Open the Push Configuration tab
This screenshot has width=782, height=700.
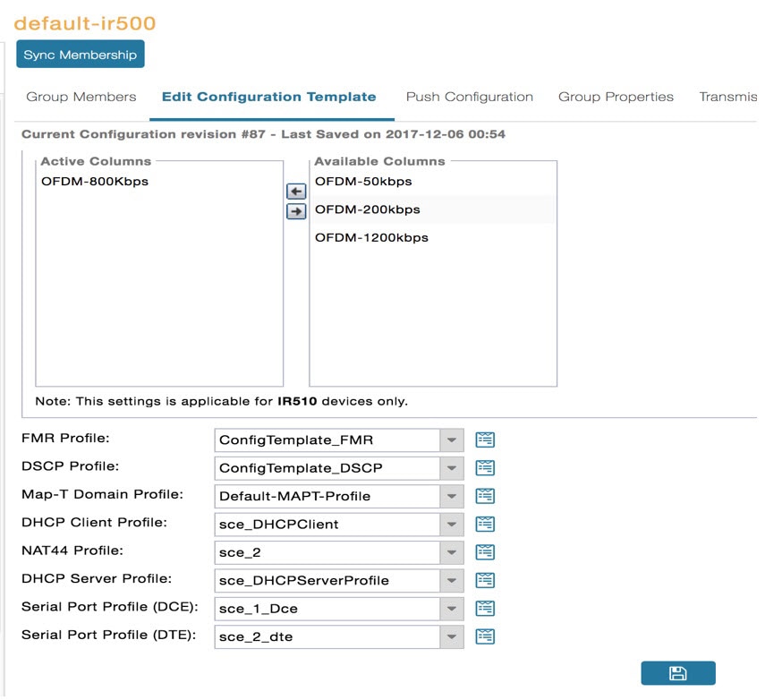(x=470, y=97)
